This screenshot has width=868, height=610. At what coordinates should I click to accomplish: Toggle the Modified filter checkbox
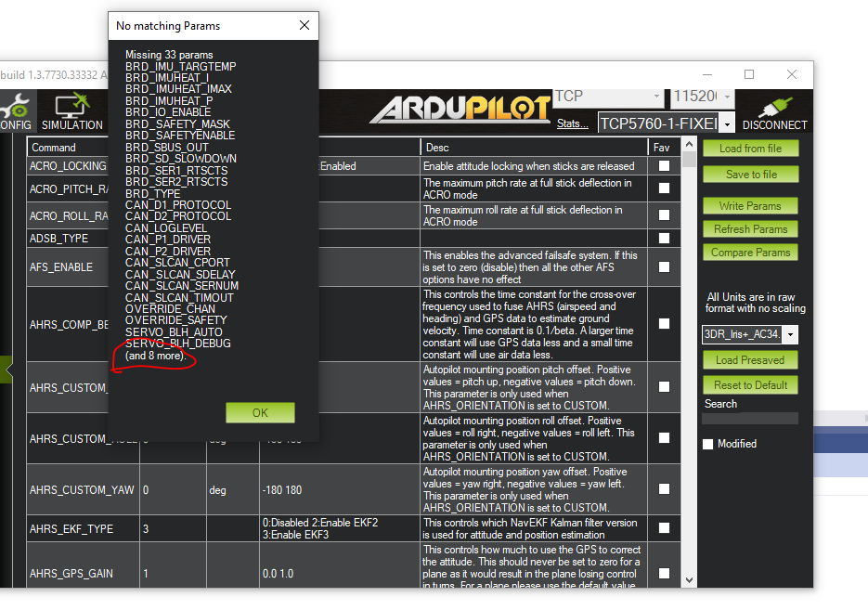[x=708, y=444]
